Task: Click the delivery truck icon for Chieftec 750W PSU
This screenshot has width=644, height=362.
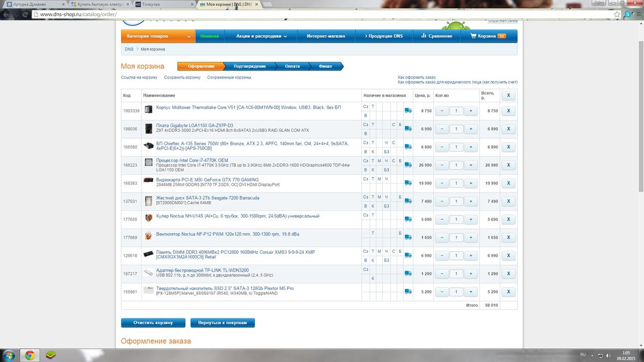Action: point(408,147)
